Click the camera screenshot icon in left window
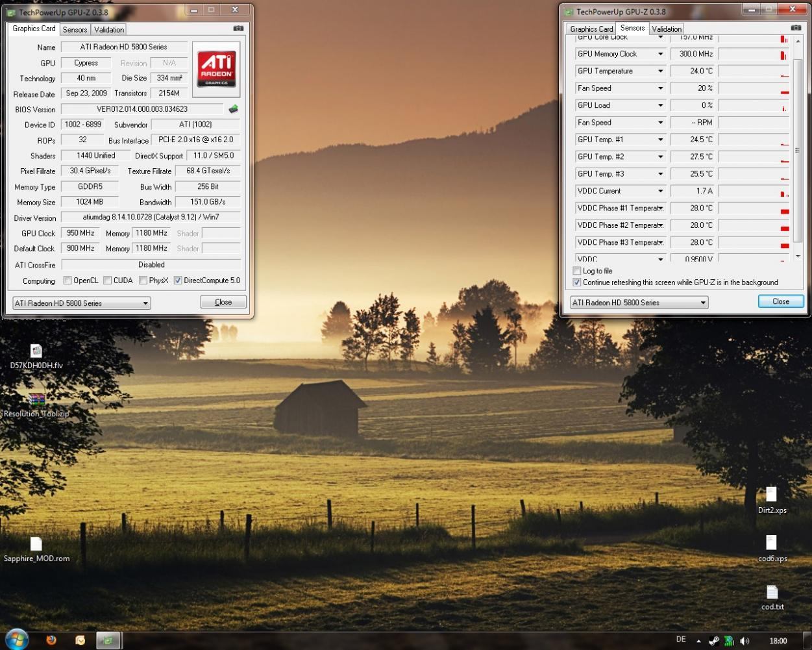Image resolution: width=812 pixels, height=650 pixels. [238, 29]
